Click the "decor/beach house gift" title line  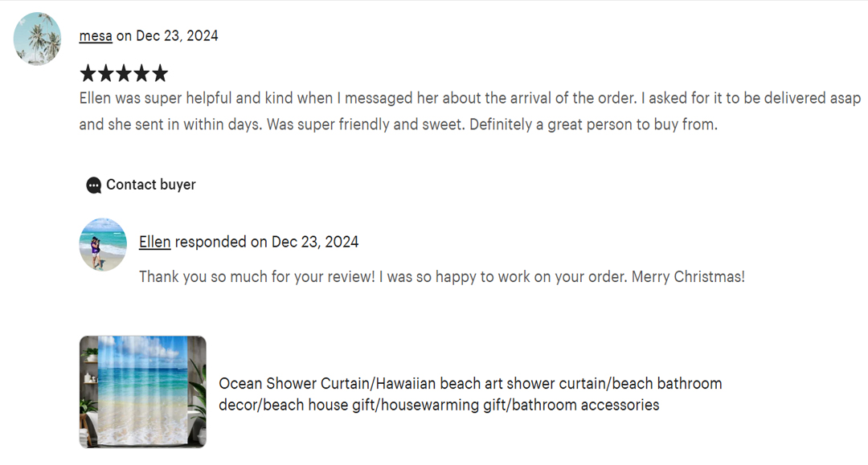(438, 406)
